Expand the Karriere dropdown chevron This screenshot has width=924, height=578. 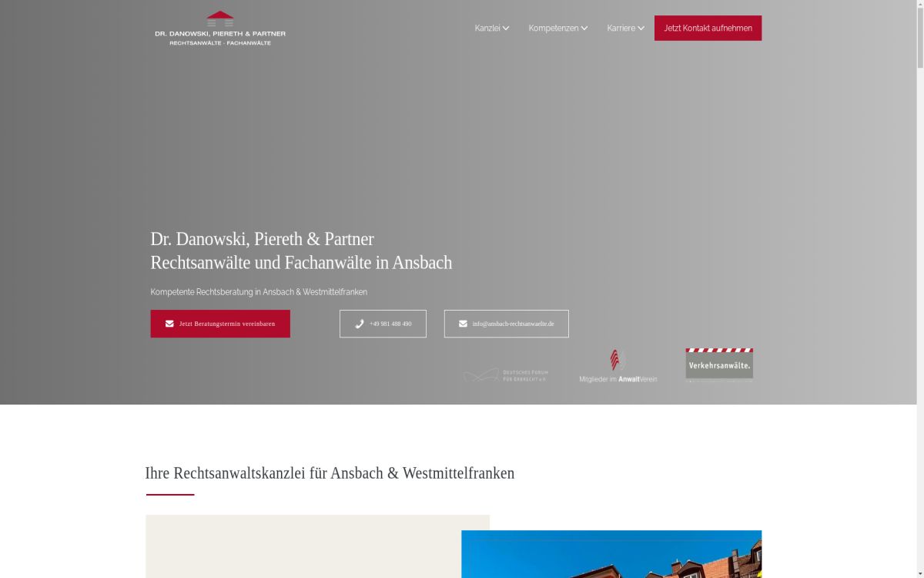[641, 28]
